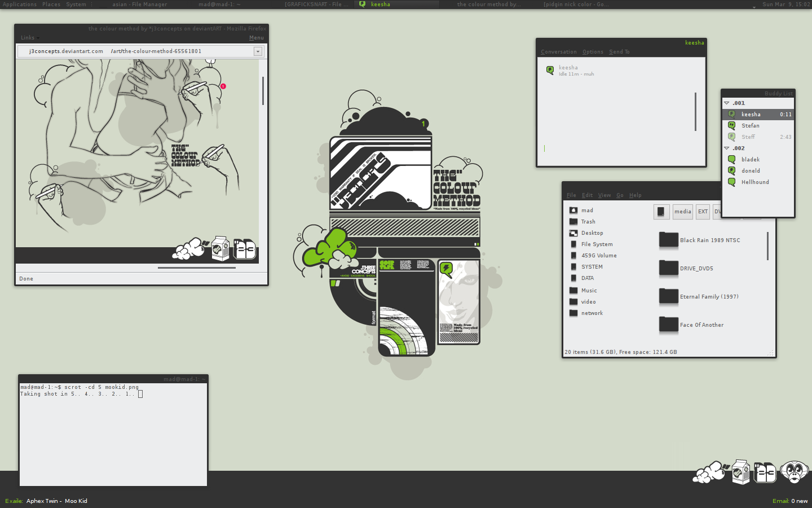Viewport: 812px width, 508px height.
Task: Switch to the mad@mad-1 terminal taskbar entry
Action: (219, 4)
